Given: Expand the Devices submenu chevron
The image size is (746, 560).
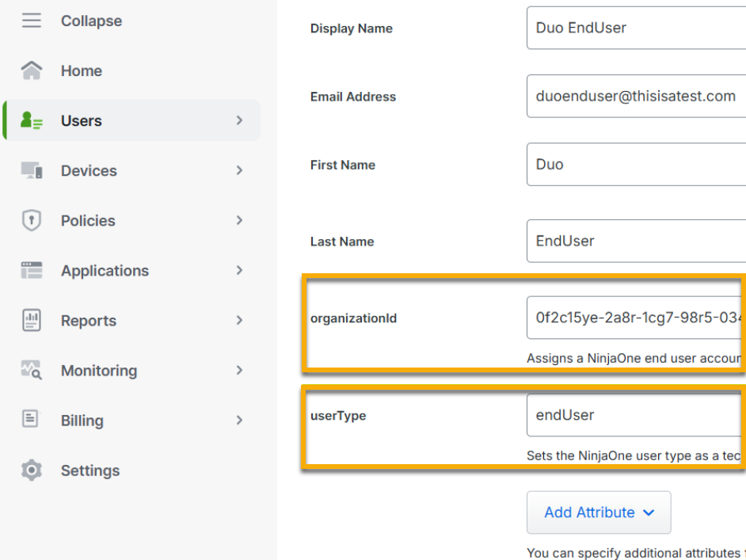Looking at the screenshot, I should (239, 170).
